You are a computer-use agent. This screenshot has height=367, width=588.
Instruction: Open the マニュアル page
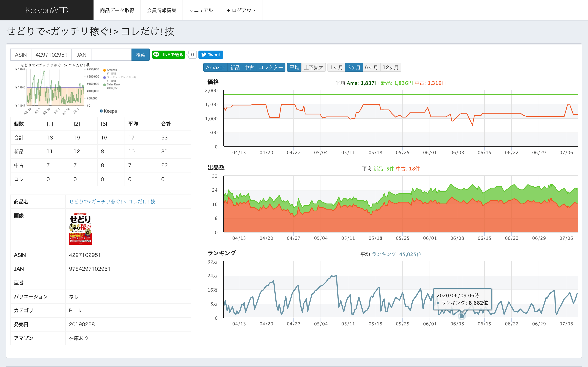tap(201, 10)
